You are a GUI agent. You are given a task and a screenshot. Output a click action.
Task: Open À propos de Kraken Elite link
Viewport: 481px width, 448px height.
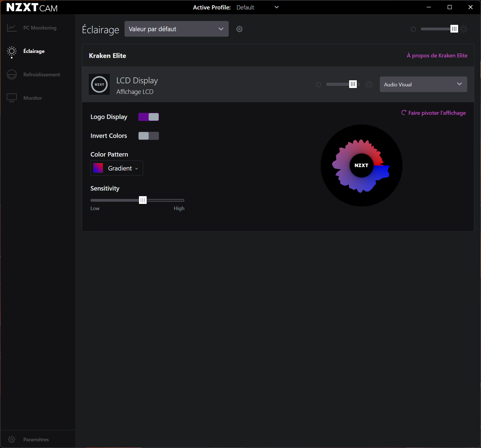[x=437, y=55]
